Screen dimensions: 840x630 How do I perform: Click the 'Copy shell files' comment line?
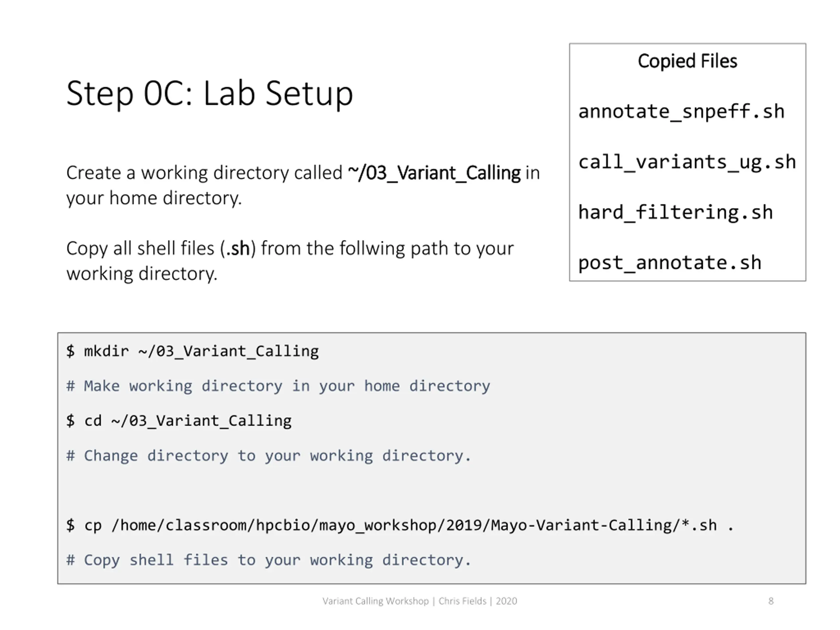(x=269, y=560)
